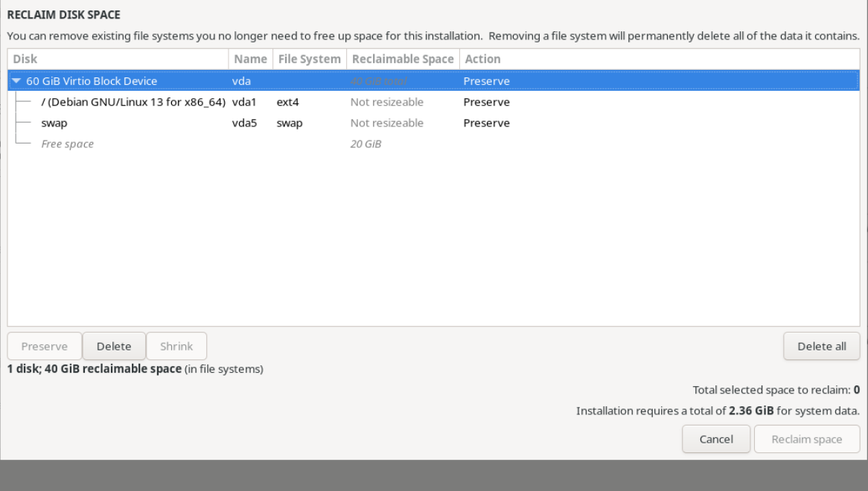Click Not resizeable in the vda1 row
Viewport: 868px width, 491px height.
(x=387, y=102)
